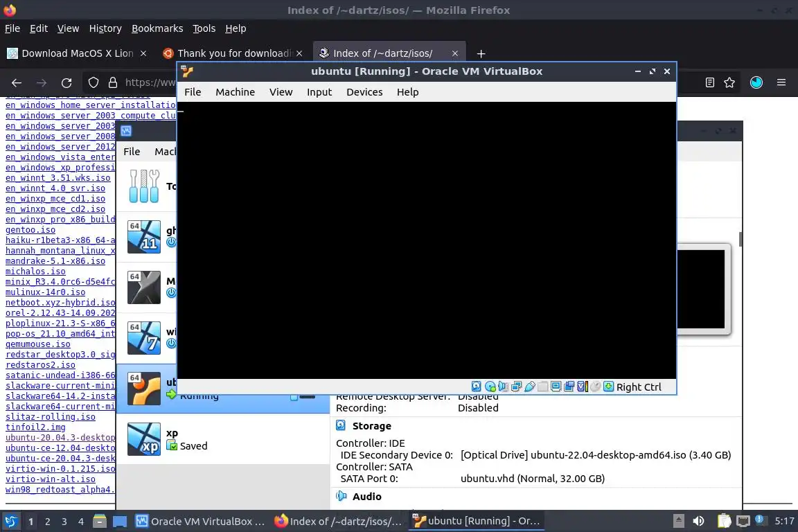Screen dimensions: 798x532
Task: Toggle Firefox reader view icon
Action: pyautogui.click(x=710, y=82)
